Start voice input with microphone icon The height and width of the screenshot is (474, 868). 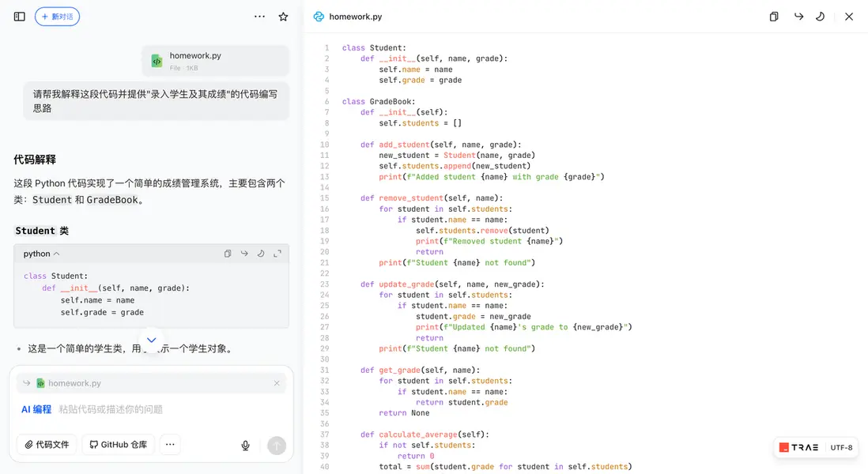click(x=245, y=446)
